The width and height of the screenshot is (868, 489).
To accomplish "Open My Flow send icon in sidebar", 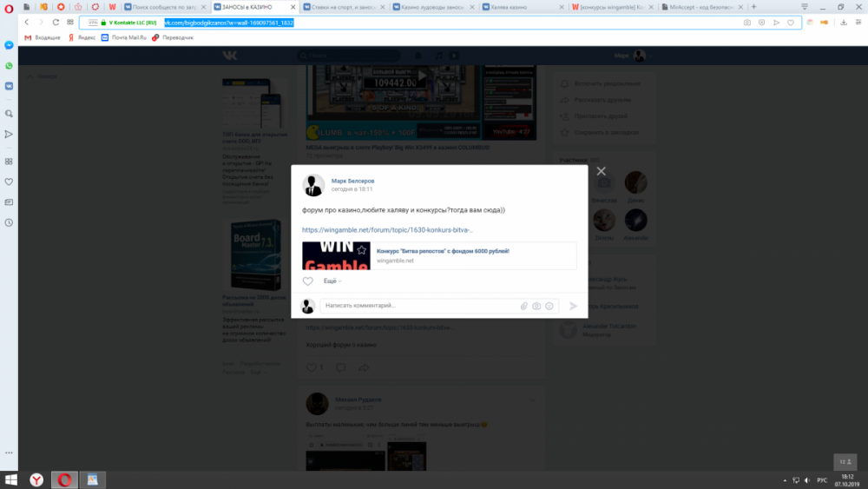I will click(9, 134).
